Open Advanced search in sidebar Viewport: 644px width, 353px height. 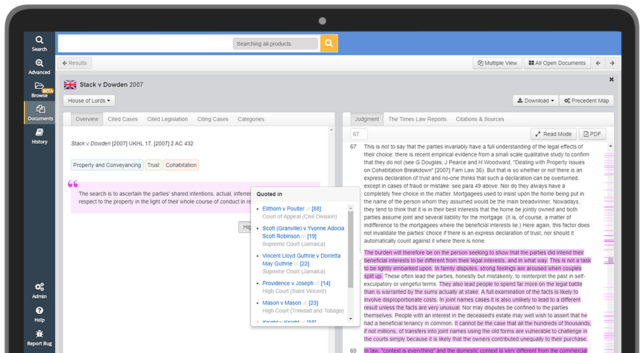tap(39, 66)
